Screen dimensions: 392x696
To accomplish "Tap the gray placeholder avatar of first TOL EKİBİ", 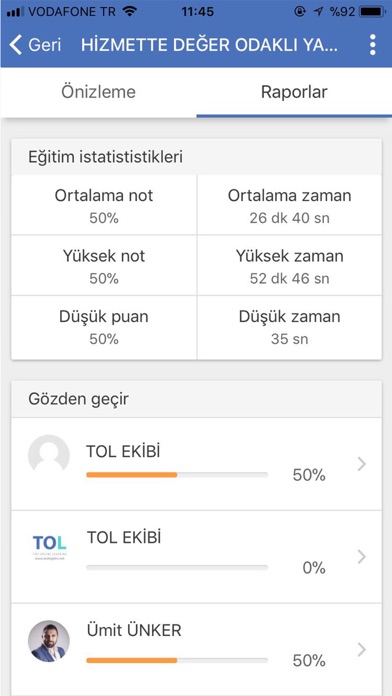I will 48,455.
